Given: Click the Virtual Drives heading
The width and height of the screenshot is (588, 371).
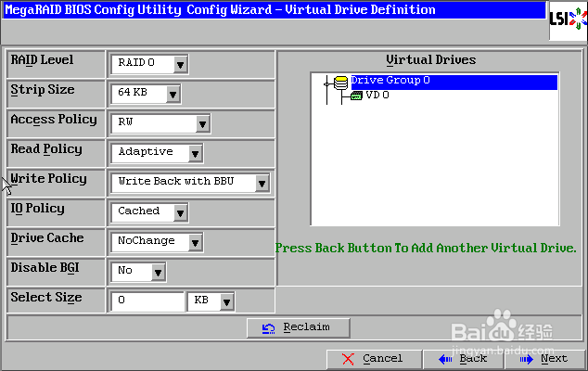Looking at the screenshot, I should point(431,60).
